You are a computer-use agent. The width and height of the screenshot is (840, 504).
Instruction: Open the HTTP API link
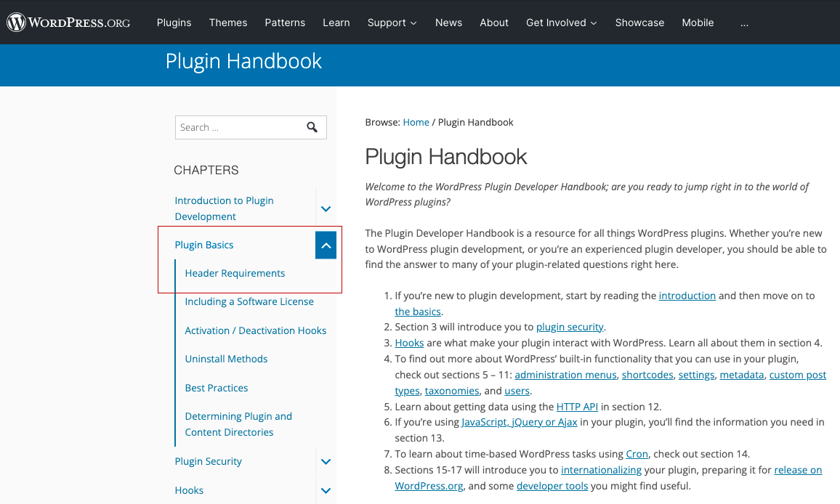(x=577, y=407)
